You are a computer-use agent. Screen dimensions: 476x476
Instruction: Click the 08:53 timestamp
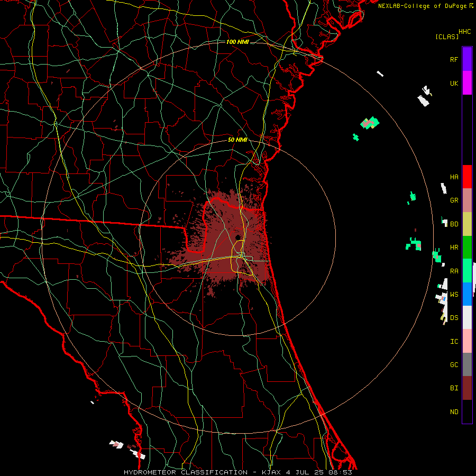pyautogui.click(x=340, y=472)
